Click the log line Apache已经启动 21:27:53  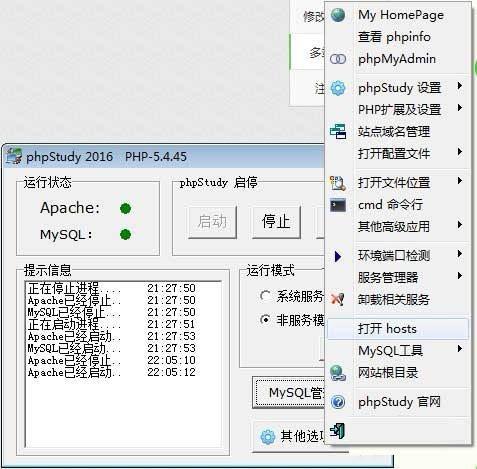click(x=112, y=336)
